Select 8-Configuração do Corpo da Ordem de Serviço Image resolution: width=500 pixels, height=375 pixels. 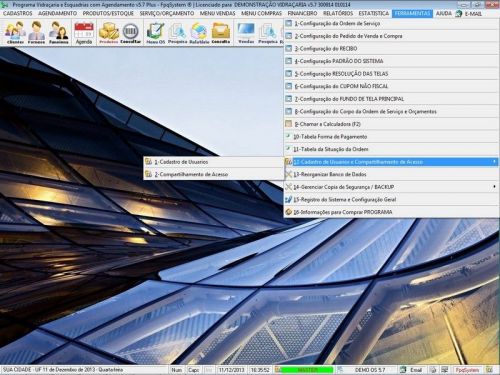point(391,112)
